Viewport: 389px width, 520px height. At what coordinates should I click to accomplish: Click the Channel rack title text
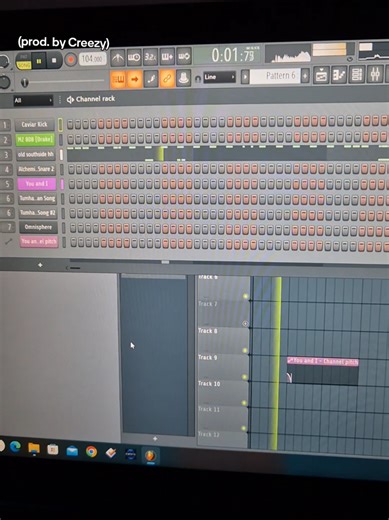tap(95, 99)
